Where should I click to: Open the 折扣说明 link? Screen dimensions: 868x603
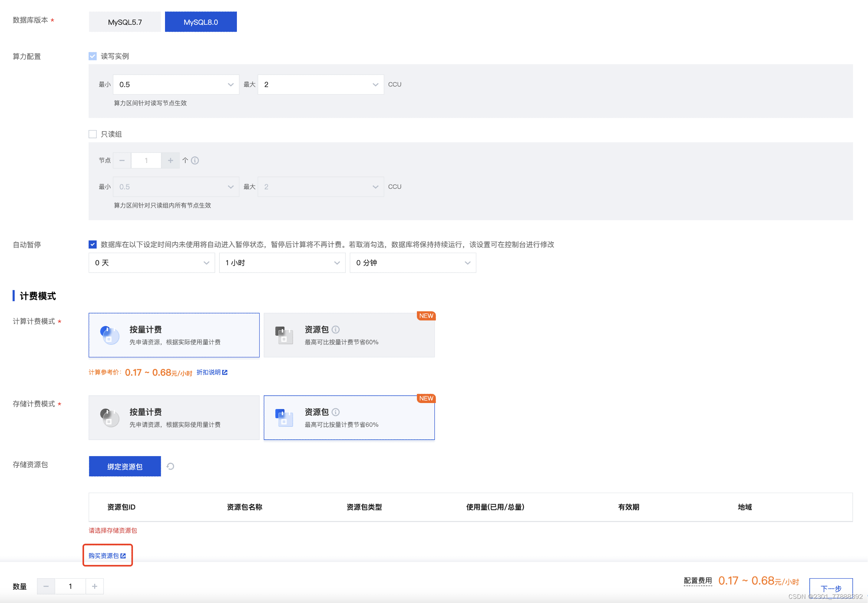[212, 373]
